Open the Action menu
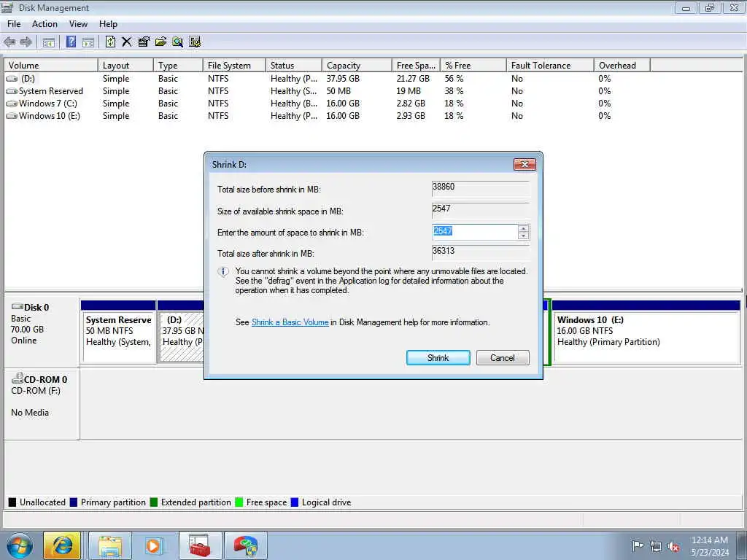The width and height of the screenshot is (747, 560). pyautogui.click(x=44, y=24)
